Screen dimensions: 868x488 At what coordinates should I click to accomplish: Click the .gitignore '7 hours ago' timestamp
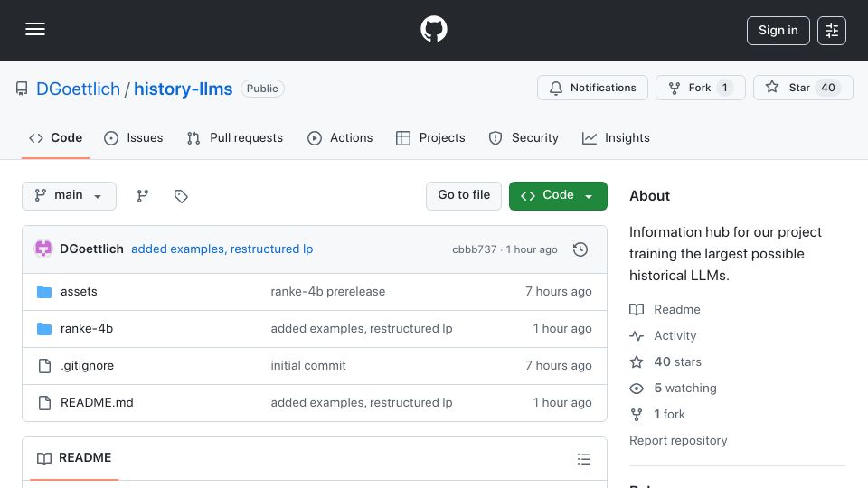[559, 366]
